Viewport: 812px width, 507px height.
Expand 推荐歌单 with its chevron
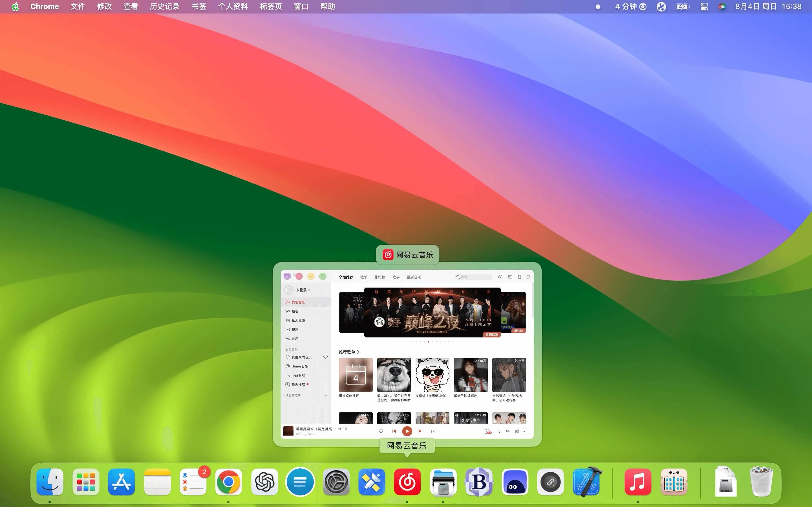(x=358, y=352)
